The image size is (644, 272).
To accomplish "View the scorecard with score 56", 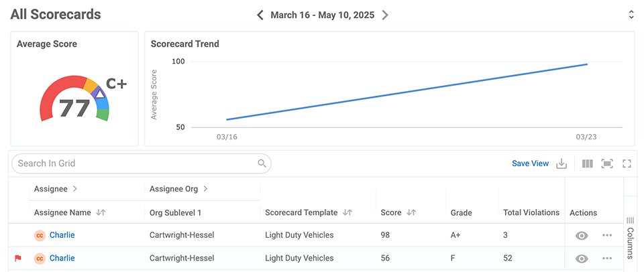I will pos(582,259).
